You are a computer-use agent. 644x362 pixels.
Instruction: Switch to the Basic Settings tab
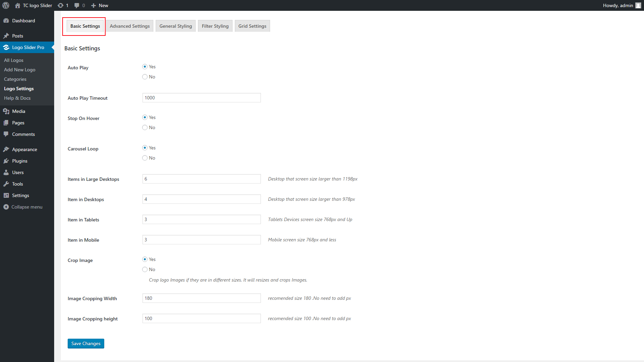click(x=85, y=26)
